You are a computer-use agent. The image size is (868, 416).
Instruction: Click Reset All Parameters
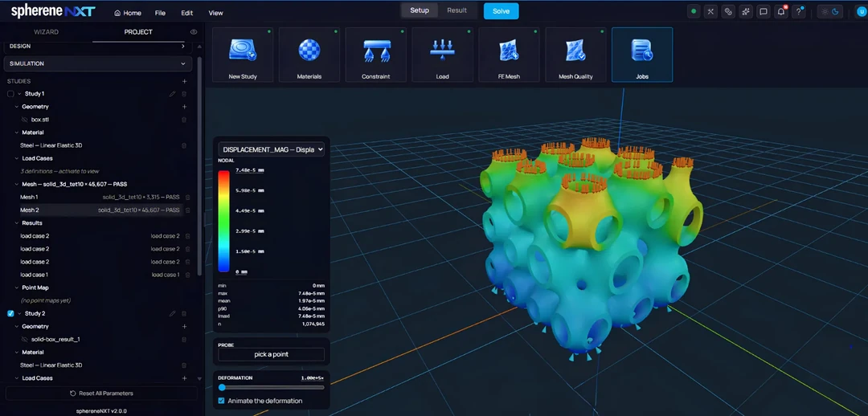click(101, 394)
